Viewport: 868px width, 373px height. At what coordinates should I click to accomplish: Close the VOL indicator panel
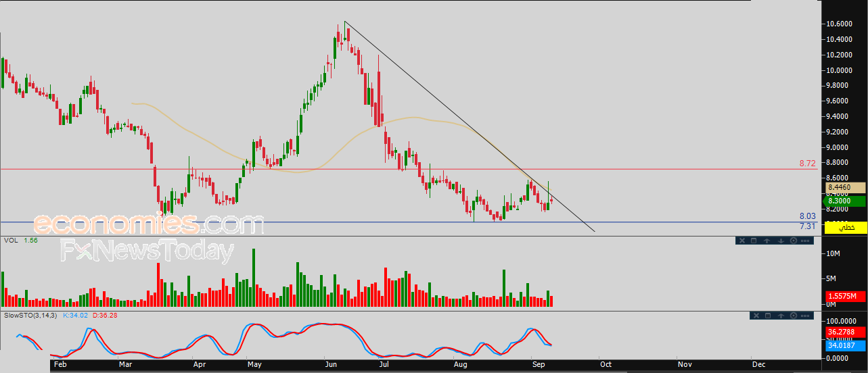pos(742,241)
